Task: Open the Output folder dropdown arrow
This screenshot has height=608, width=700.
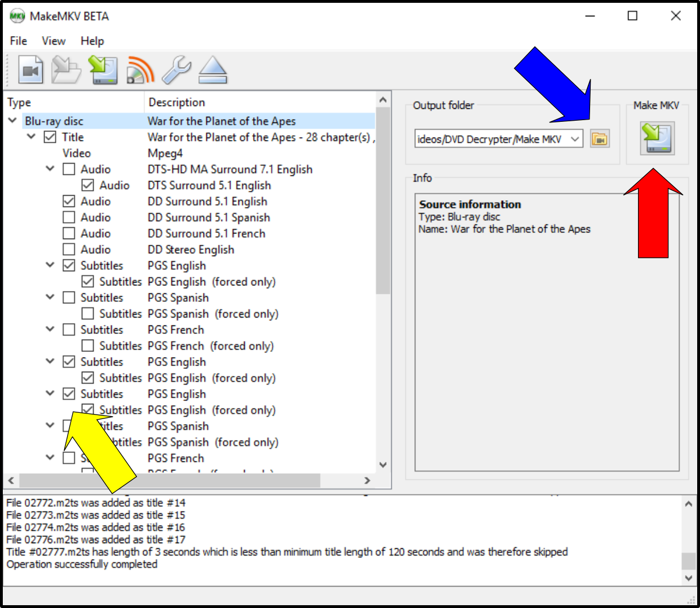Action: [x=575, y=139]
